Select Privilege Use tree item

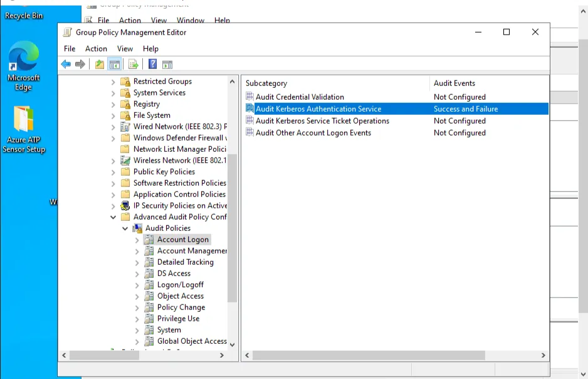(178, 318)
